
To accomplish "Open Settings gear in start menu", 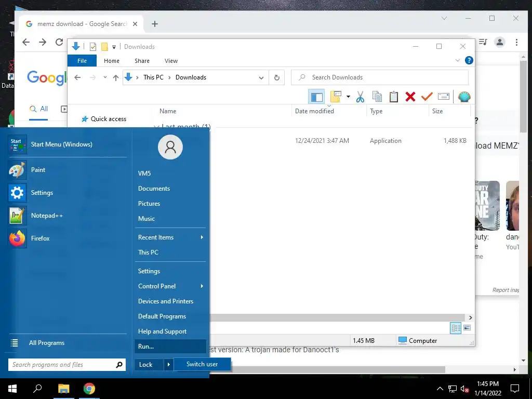I will 67,193.
